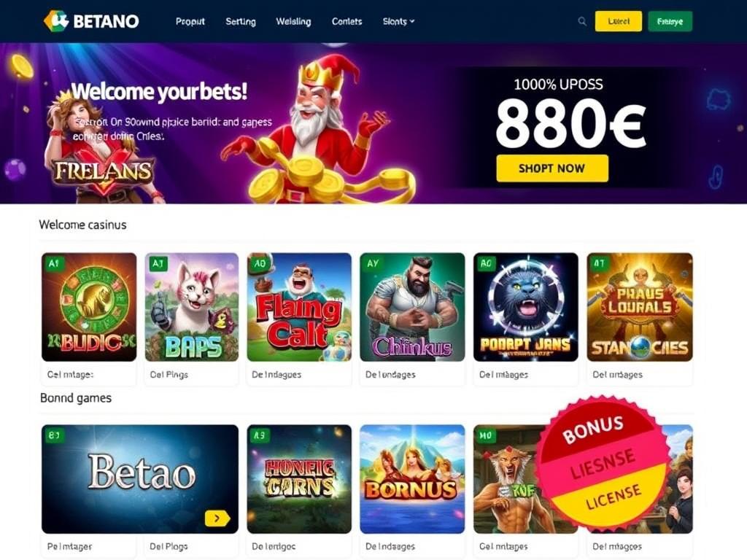
Task: Click the green register button in header
Action: pos(670,21)
